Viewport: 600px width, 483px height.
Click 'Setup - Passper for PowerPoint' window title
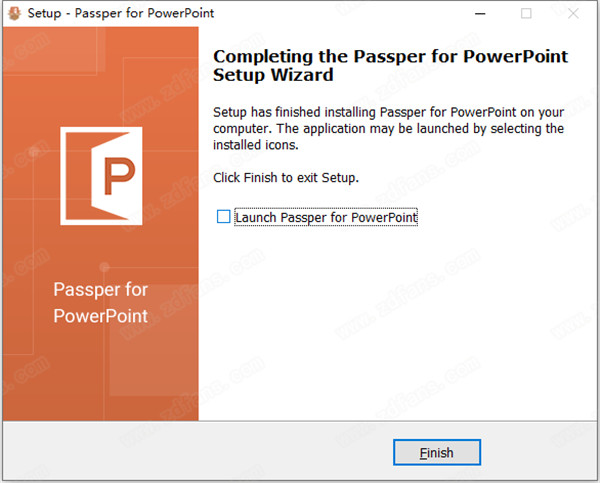(x=121, y=13)
